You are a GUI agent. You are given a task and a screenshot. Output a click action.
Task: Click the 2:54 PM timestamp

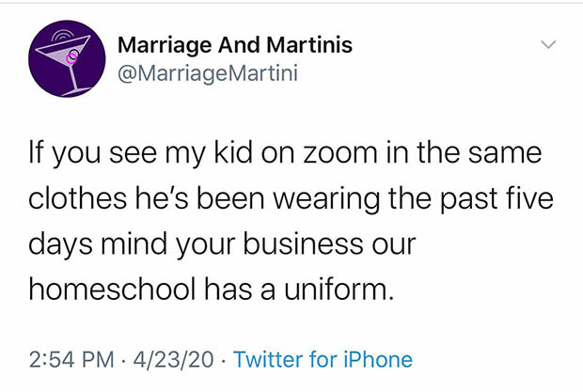click(71, 359)
